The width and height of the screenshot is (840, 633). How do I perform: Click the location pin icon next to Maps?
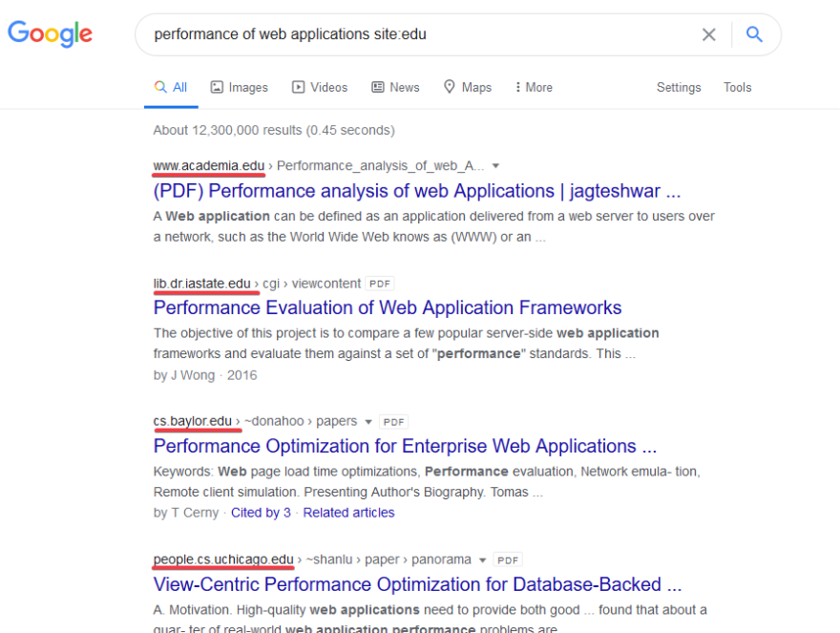[x=449, y=87]
